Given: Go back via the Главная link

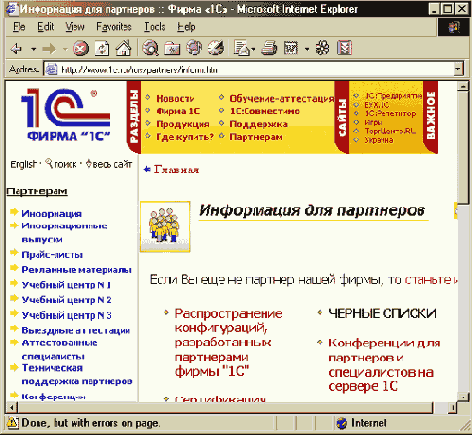Looking at the screenshot, I should tap(176, 170).
